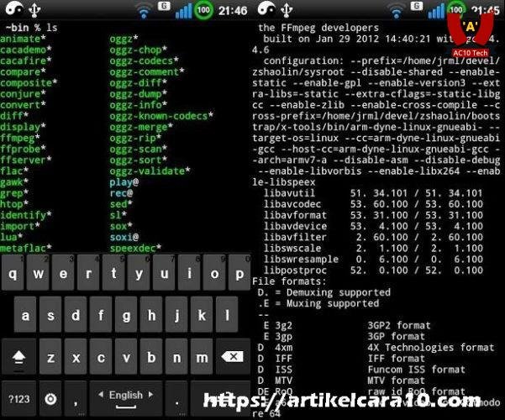Screen dimensions: 505x420
Task: Select the 'ffmpeg*' entry in listing
Action: (20, 138)
